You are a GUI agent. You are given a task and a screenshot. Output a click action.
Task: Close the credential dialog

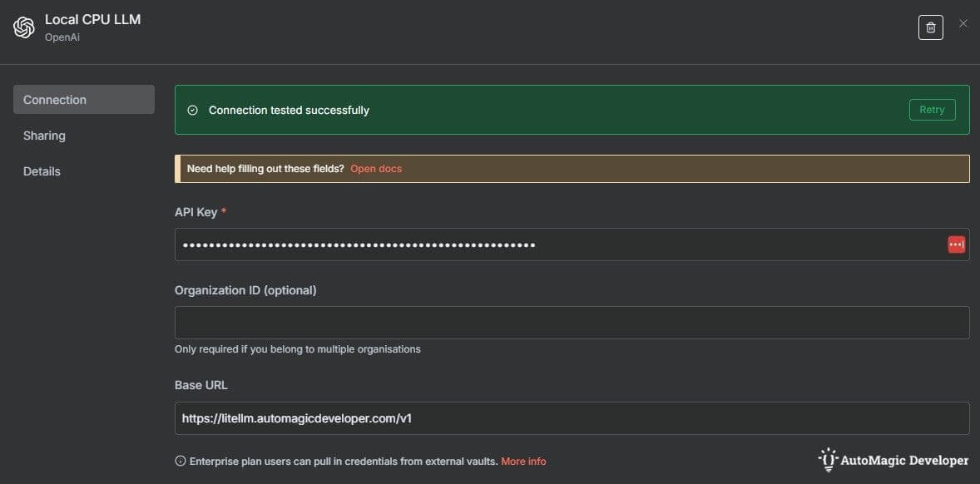point(963,23)
